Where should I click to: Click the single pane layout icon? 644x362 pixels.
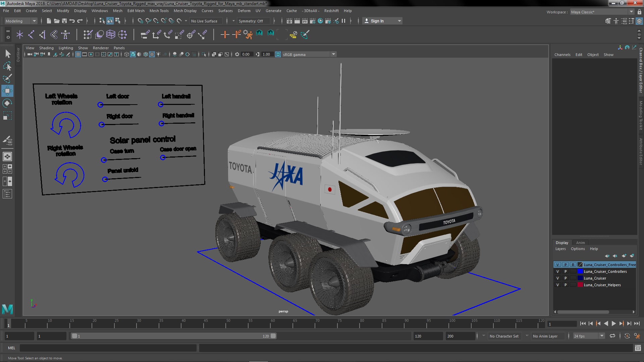[7, 157]
